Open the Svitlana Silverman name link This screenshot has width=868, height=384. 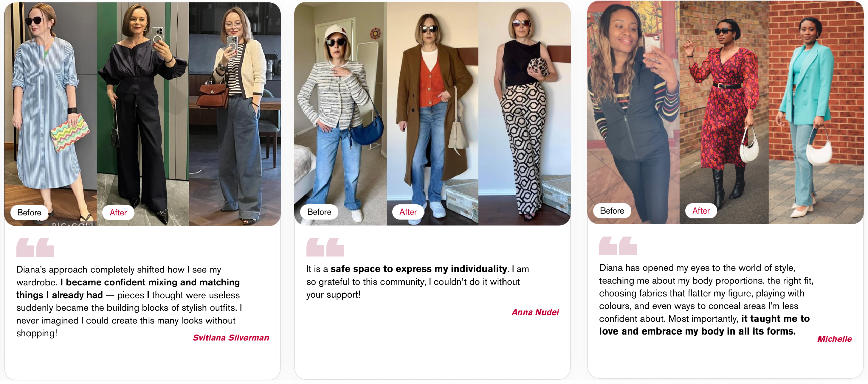pyautogui.click(x=231, y=338)
